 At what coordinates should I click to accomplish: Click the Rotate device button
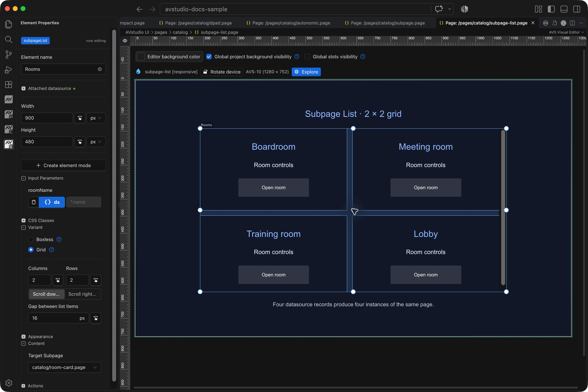coord(222,72)
